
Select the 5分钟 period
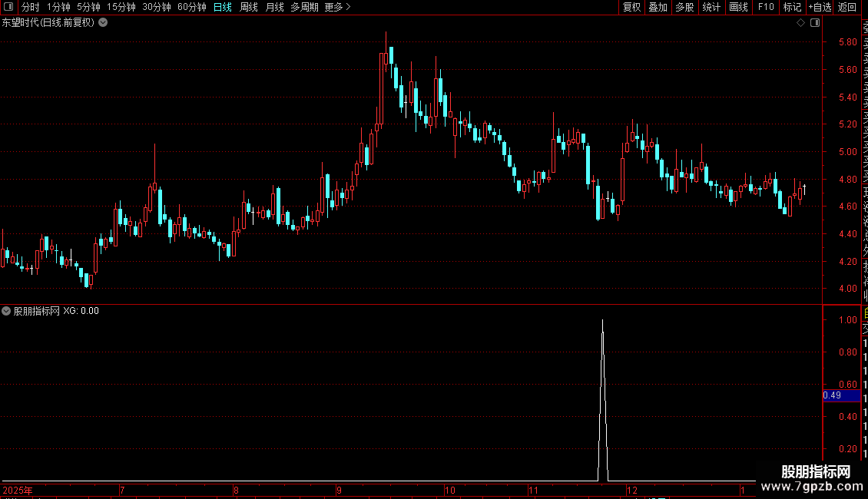point(88,7)
